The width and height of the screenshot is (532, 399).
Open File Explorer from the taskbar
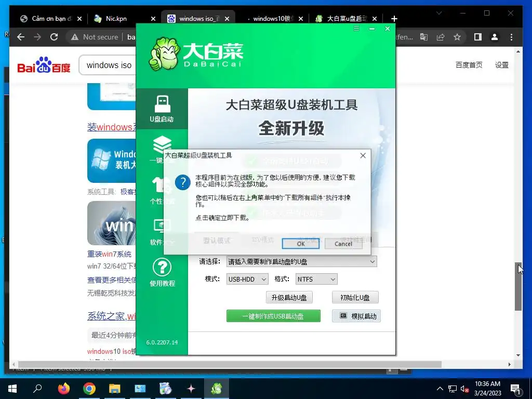[115, 389]
